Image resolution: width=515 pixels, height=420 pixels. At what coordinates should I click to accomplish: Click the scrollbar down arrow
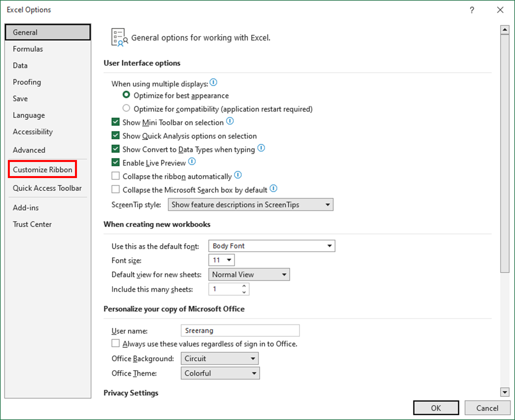pos(505,392)
